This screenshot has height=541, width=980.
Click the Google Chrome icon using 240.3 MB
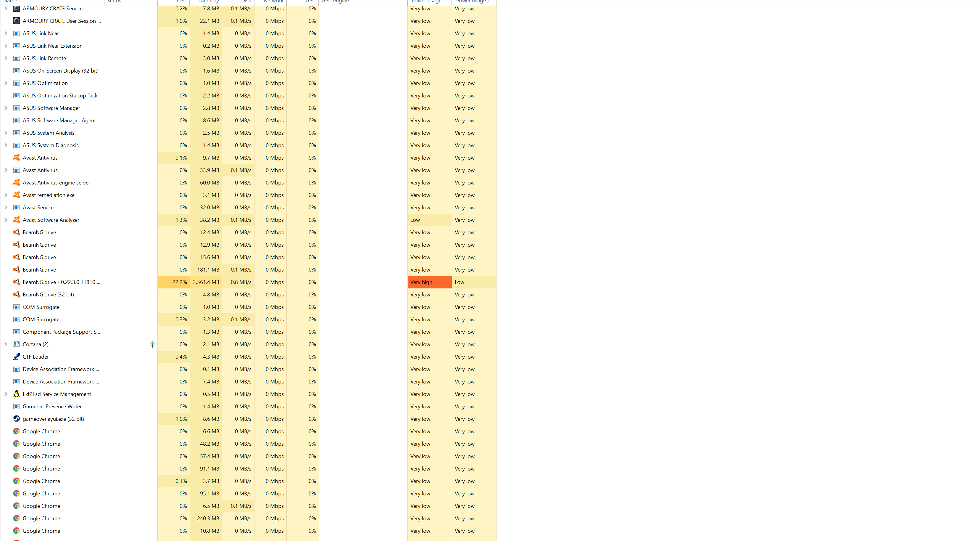click(x=16, y=518)
